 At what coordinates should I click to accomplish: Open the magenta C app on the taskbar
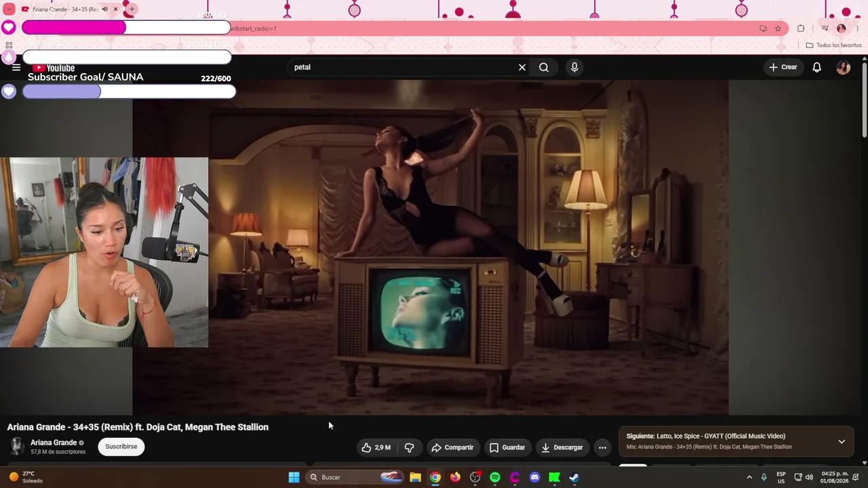(515, 477)
